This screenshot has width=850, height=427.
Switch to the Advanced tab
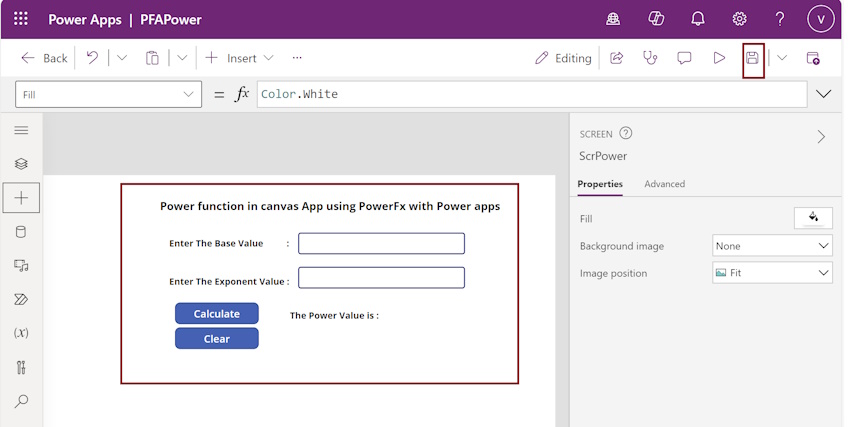665,184
